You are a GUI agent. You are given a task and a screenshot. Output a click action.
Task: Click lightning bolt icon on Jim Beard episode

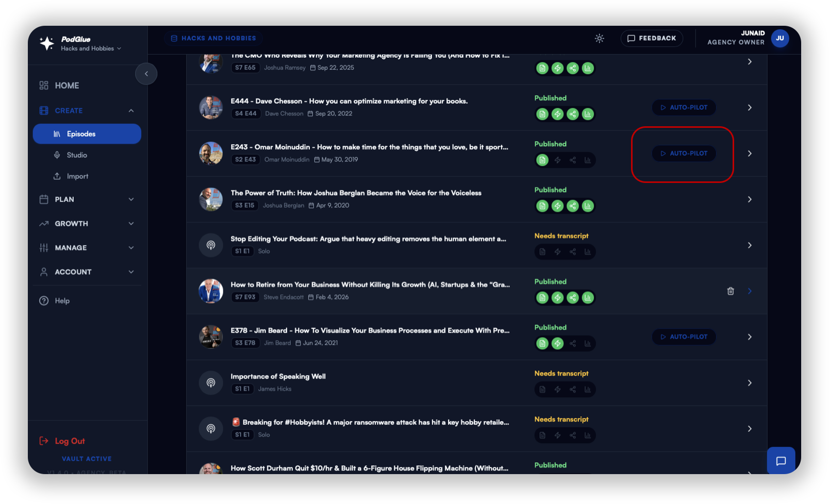click(557, 344)
